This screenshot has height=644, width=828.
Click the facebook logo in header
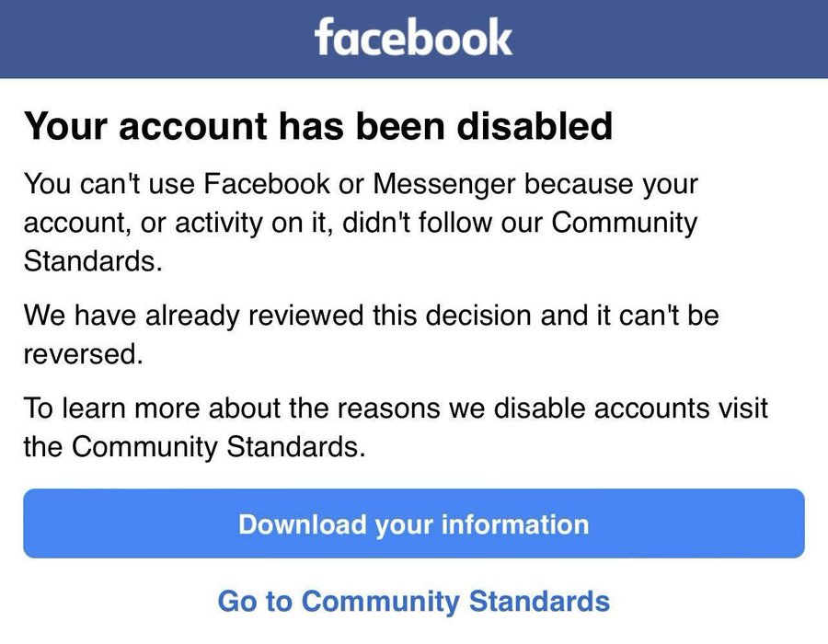click(x=413, y=37)
